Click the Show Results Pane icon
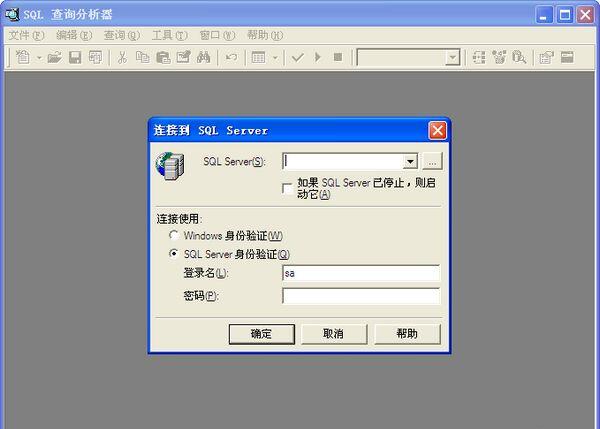The height and width of the screenshot is (429, 600). click(x=567, y=57)
